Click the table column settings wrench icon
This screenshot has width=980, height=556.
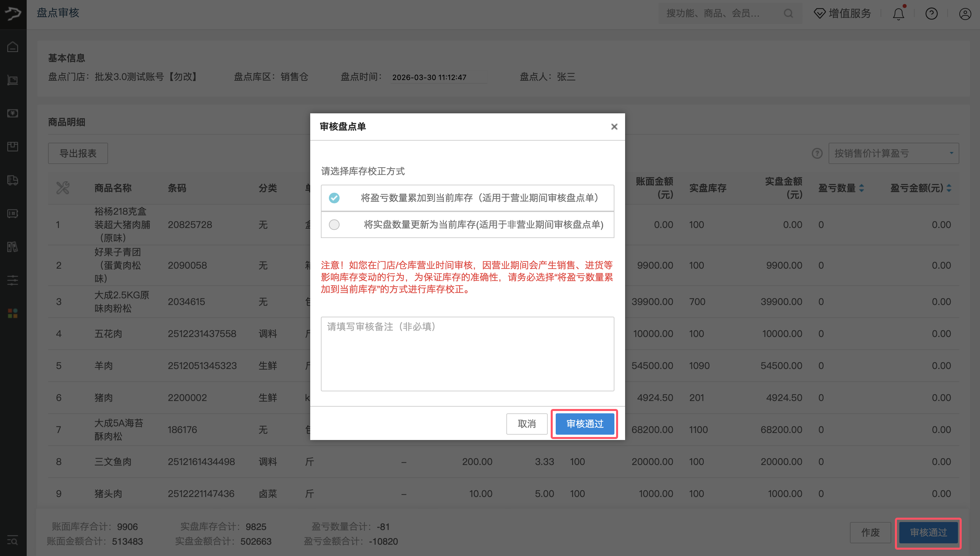[63, 188]
